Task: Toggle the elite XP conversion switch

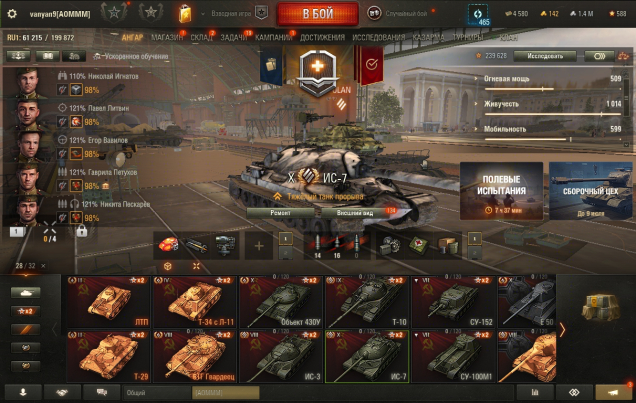Action: pyautogui.click(x=599, y=56)
